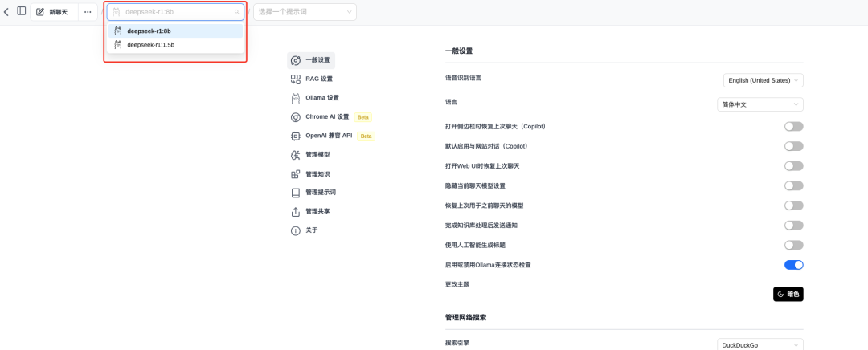Toggle 完成知识库处理后发送通知 switch
Image resolution: width=868 pixels, height=350 pixels.
coord(794,226)
